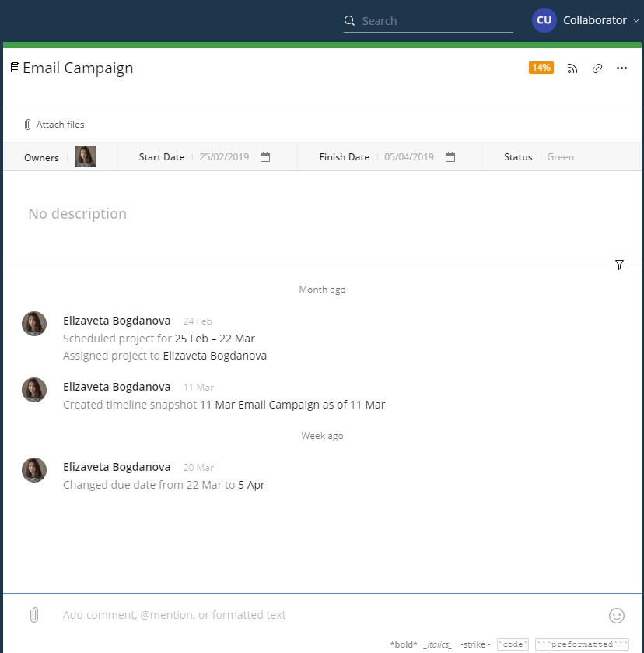
Task: Click Elizaveta Bogdanova avatar on 24 Feb entry
Action: click(x=34, y=324)
